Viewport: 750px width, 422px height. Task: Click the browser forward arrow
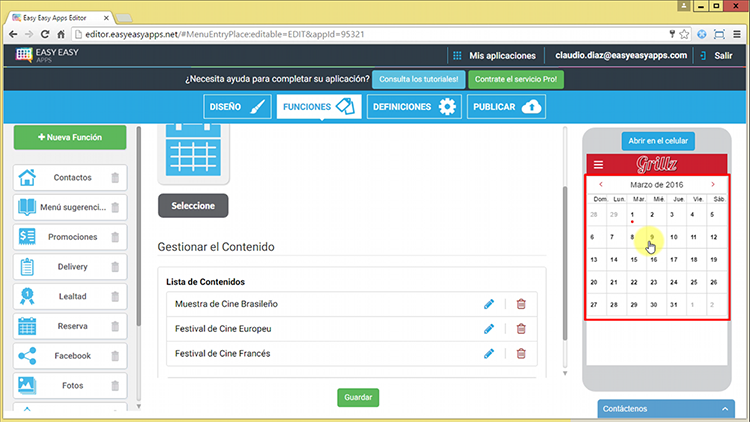[29, 34]
